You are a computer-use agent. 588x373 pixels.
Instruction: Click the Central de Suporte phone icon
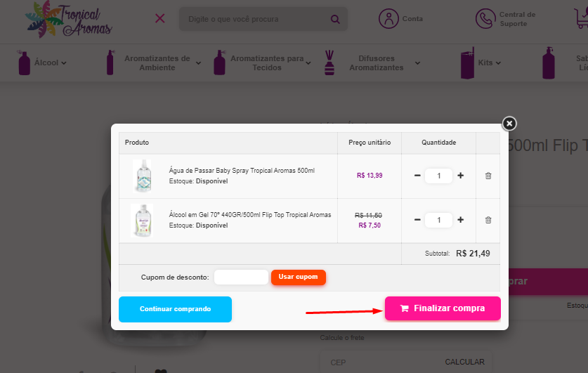[x=485, y=19]
